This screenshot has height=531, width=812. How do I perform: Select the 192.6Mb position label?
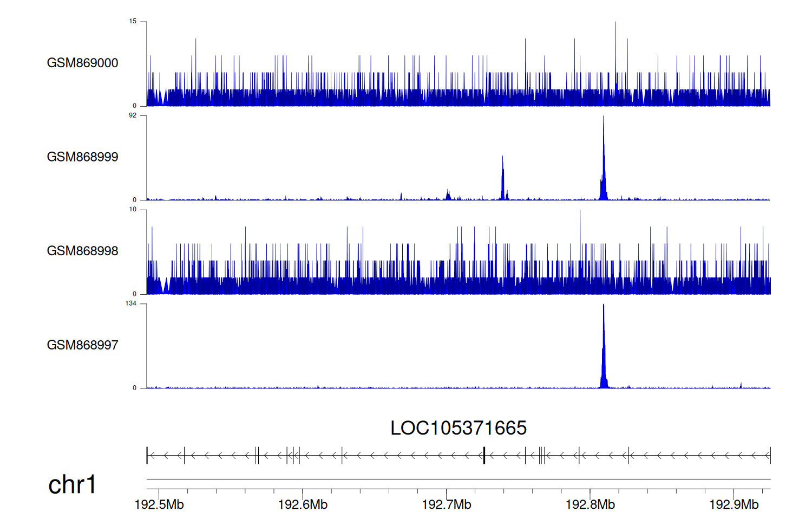point(303,505)
